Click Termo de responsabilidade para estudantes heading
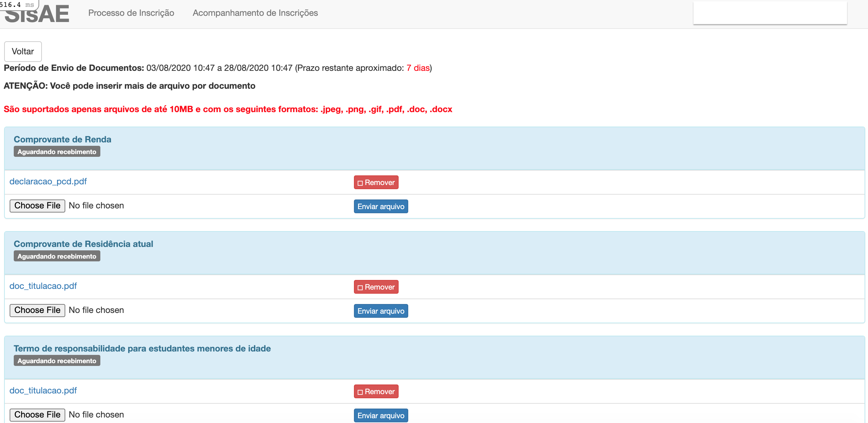This screenshot has width=868, height=423. tap(142, 348)
